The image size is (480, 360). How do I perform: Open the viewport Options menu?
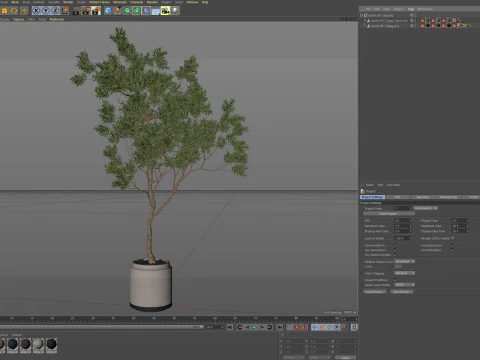pos(18,19)
